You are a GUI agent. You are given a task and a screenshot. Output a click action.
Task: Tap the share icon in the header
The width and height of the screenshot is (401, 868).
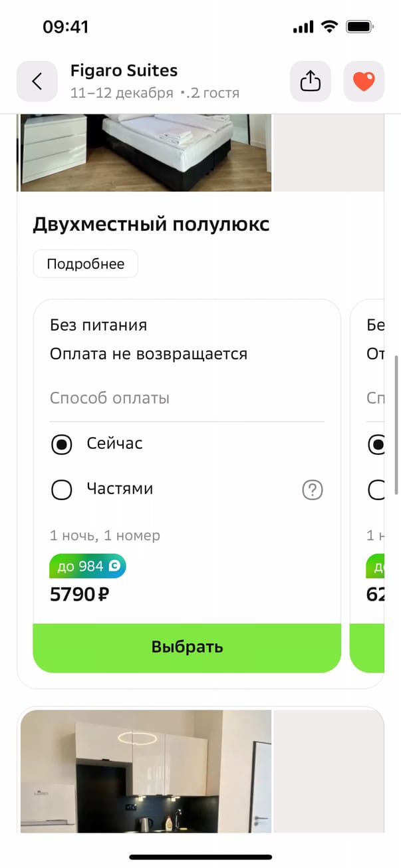[311, 81]
